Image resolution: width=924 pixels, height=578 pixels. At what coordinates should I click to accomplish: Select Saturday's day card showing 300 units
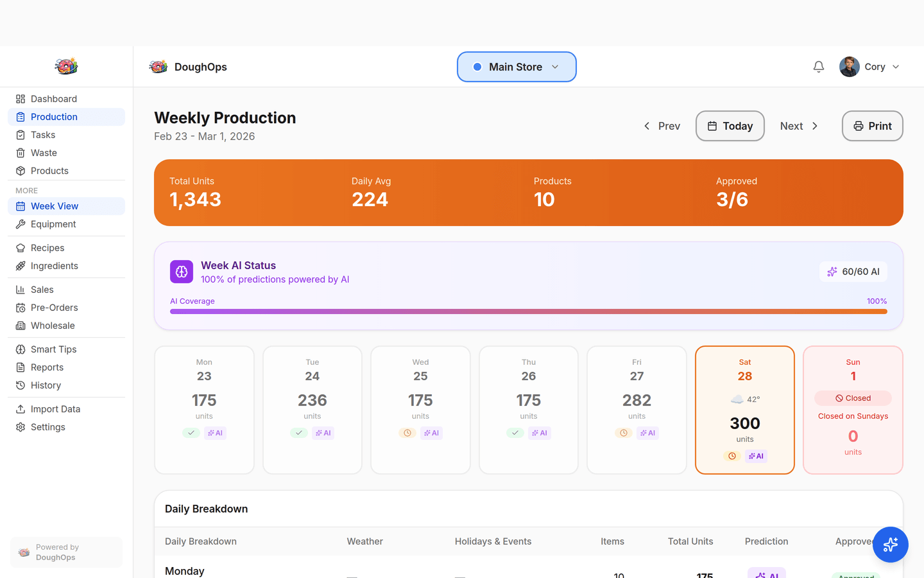744,410
